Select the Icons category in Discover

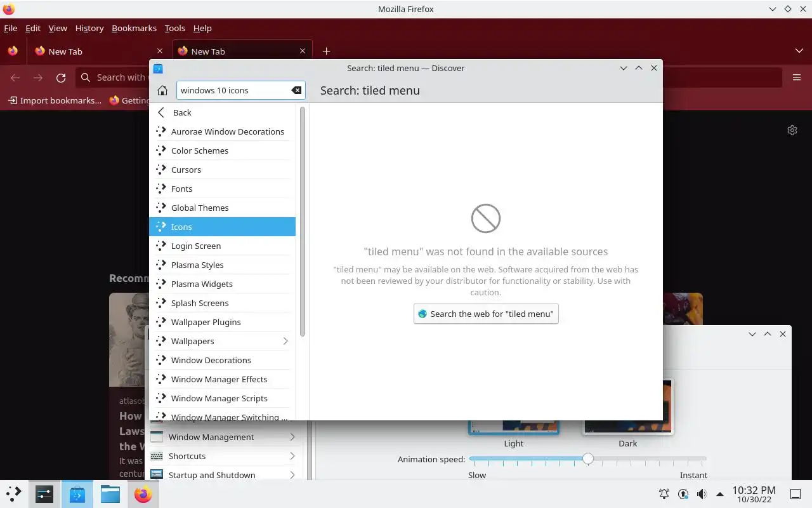click(222, 227)
